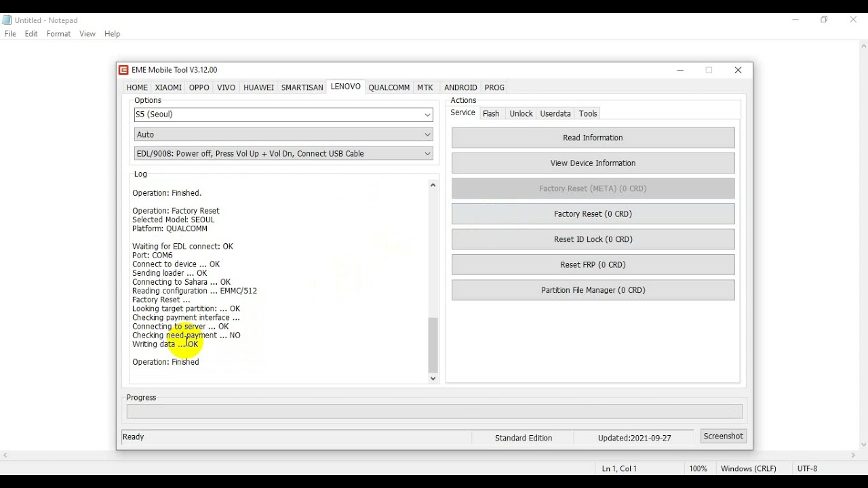Select the LENOVO tab
The image size is (868, 488).
[346, 87]
